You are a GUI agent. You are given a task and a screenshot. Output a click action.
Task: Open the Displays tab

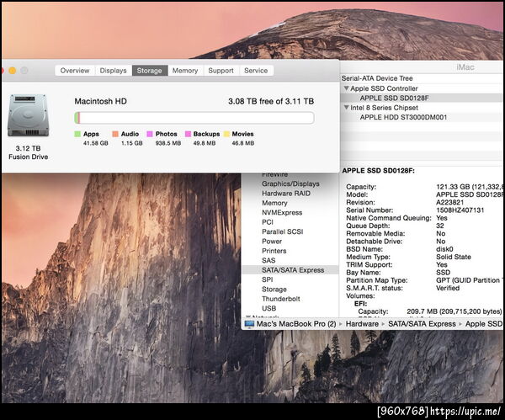(113, 71)
